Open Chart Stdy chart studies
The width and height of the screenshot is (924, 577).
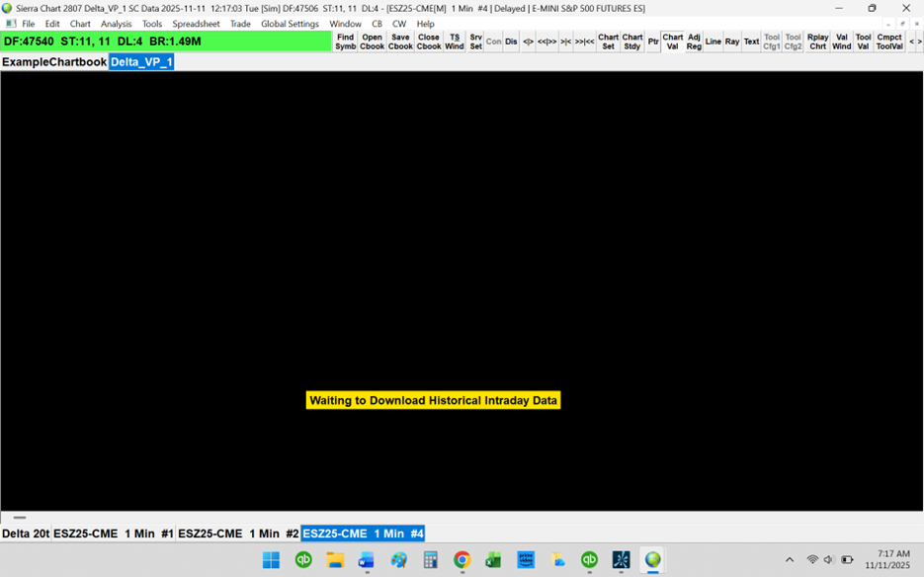click(632, 41)
